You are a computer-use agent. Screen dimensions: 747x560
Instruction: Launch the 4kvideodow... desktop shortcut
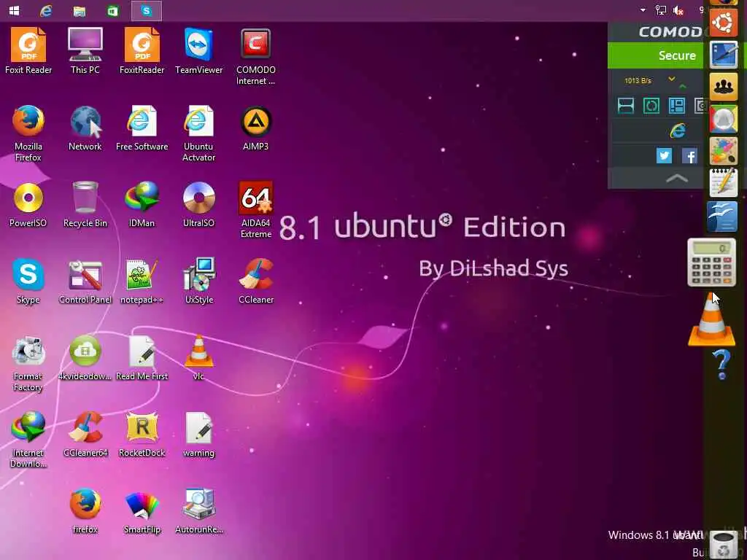[x=85, y=358]
